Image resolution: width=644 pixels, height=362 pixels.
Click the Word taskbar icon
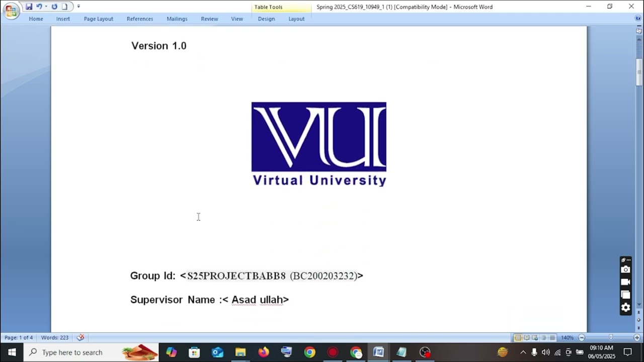(x=378, y=352)
